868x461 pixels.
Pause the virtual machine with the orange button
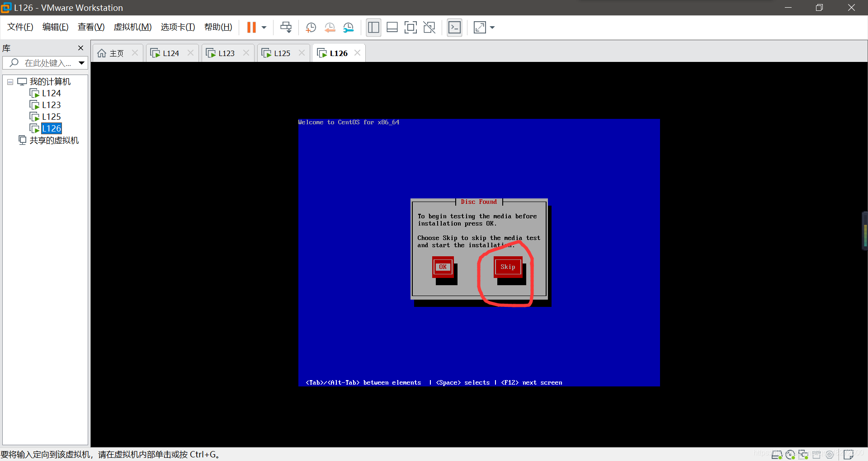tap(251, 28)
